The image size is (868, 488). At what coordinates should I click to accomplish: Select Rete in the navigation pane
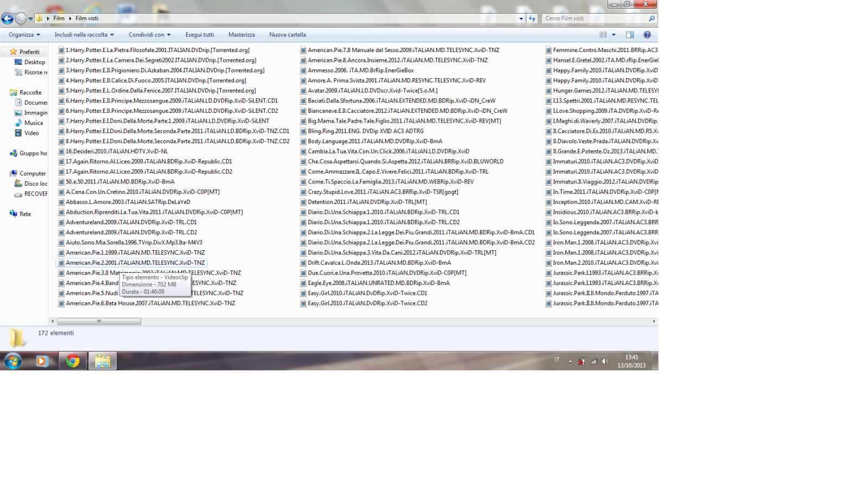[x=25, y=214]
